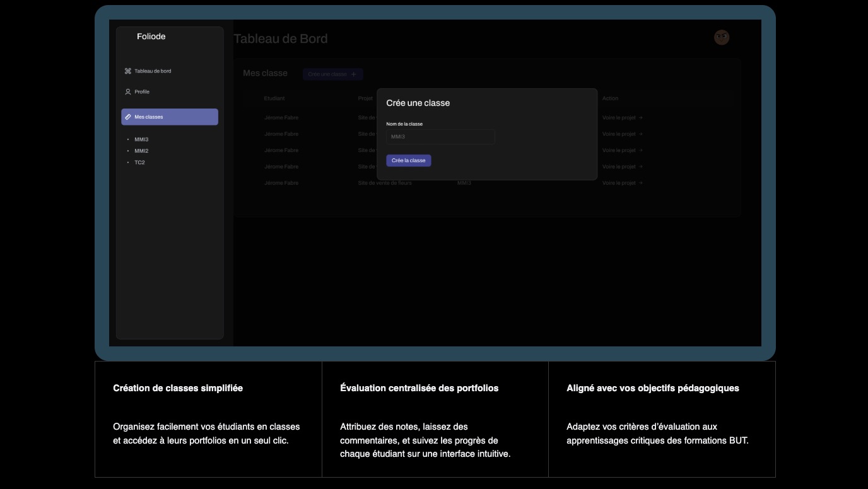Select the MMI2 class in the sidebar
This screenshot has width=868, height=489.
click(141, 150)
